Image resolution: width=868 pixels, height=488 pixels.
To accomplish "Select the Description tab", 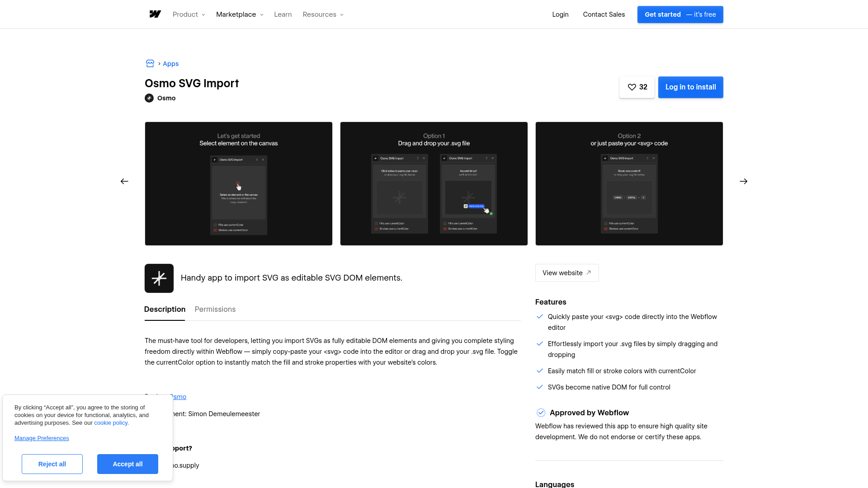I will pos(165,310).
